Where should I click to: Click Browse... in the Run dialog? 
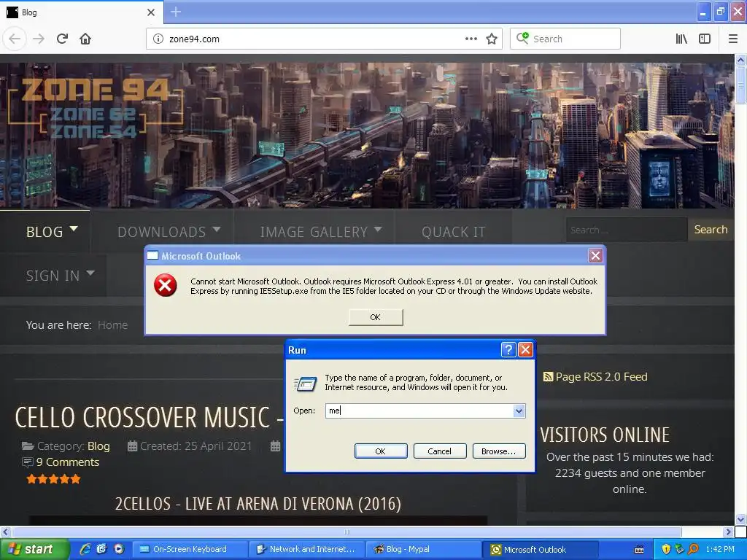coord(499,451)
